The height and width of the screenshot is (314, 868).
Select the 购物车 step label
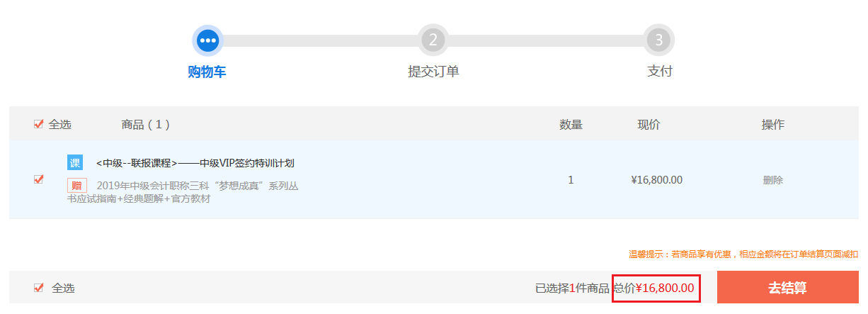[207, 72]
